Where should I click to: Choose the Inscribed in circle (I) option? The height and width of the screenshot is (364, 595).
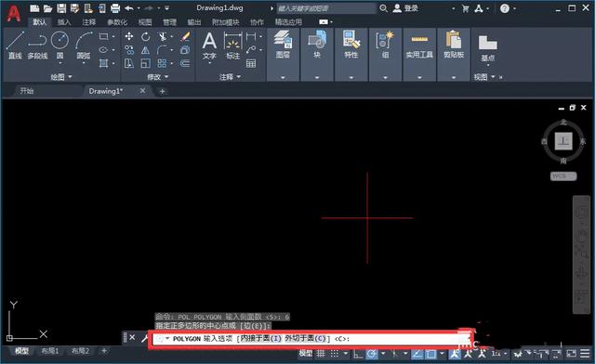point(261,338)
